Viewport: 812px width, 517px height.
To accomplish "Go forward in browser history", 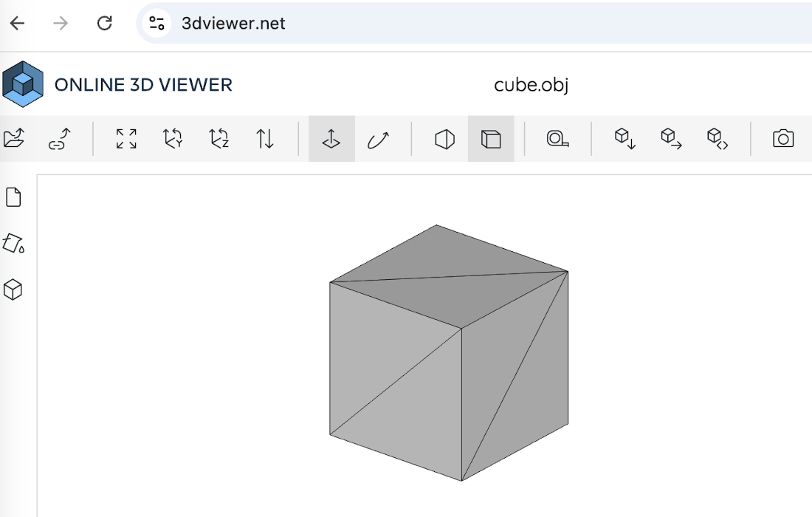I will click(61, 24).
